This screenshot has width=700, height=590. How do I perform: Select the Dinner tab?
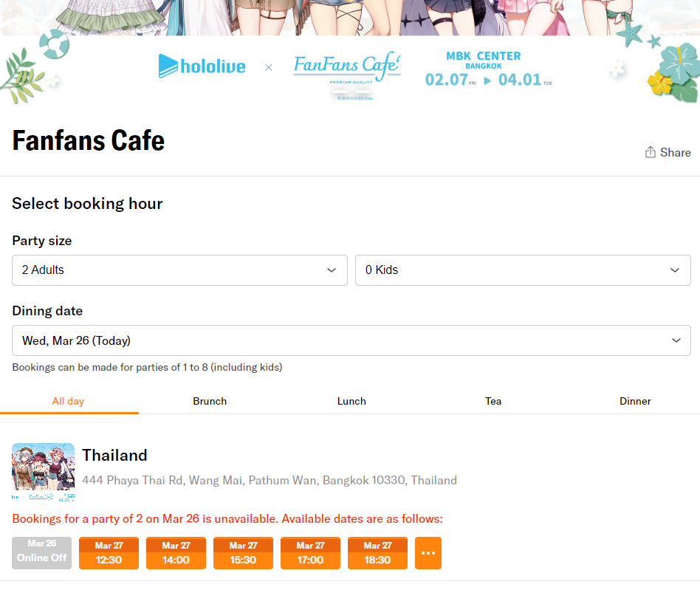tap(635, 401)
